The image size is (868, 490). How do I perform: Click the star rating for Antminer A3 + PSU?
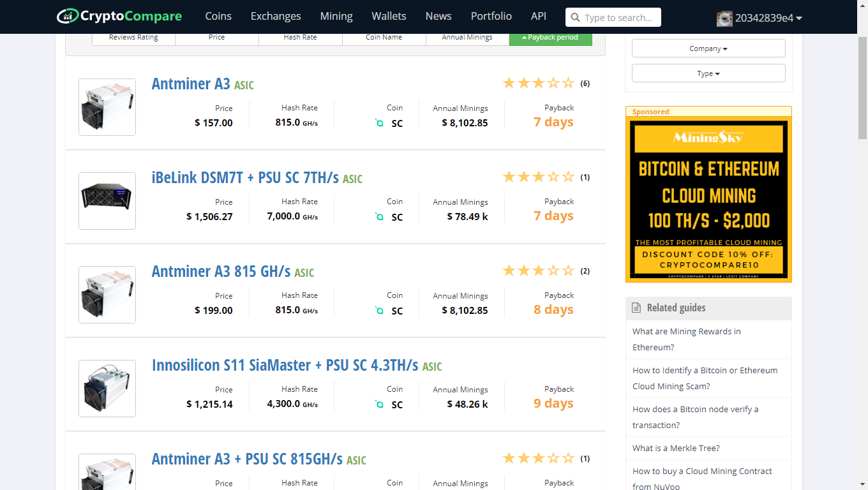pos(538,457)
